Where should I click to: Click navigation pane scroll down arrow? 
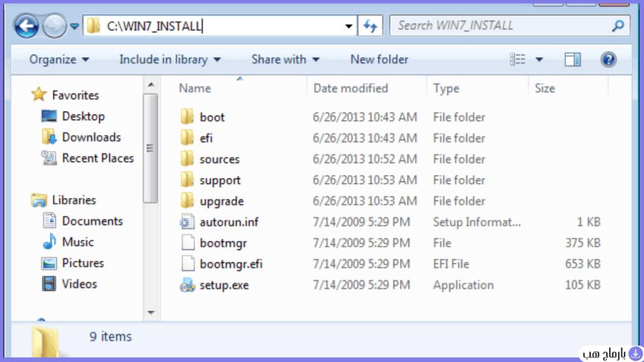[x=151, y=313]
